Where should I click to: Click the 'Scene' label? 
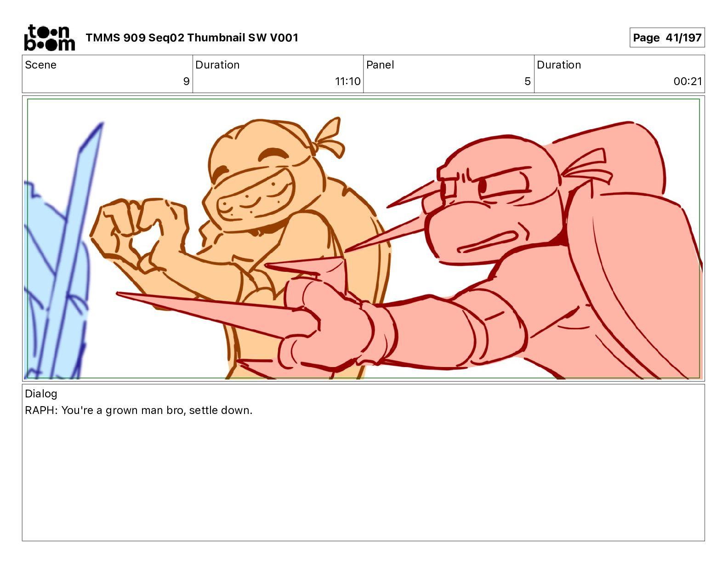[x=40, y=65]
